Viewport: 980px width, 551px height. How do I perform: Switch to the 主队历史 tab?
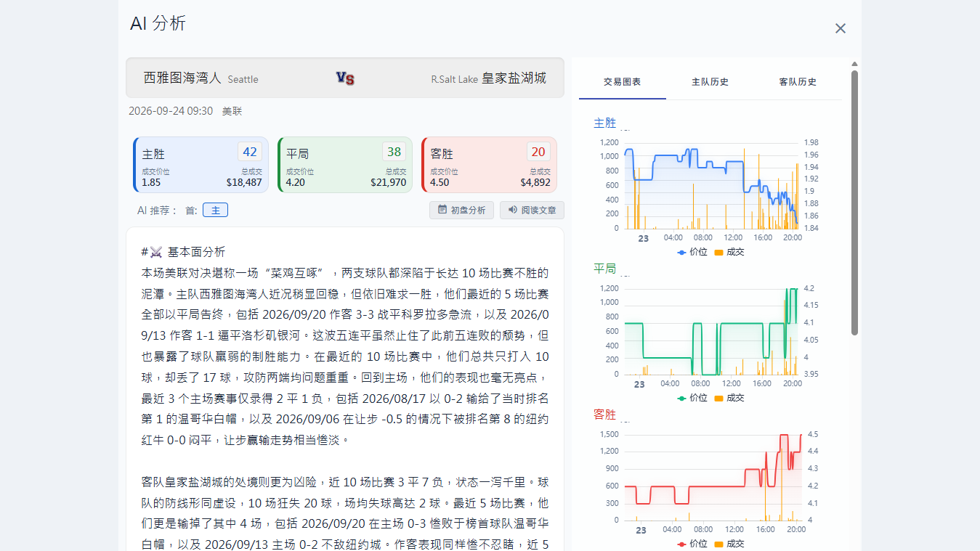point(710,82)
